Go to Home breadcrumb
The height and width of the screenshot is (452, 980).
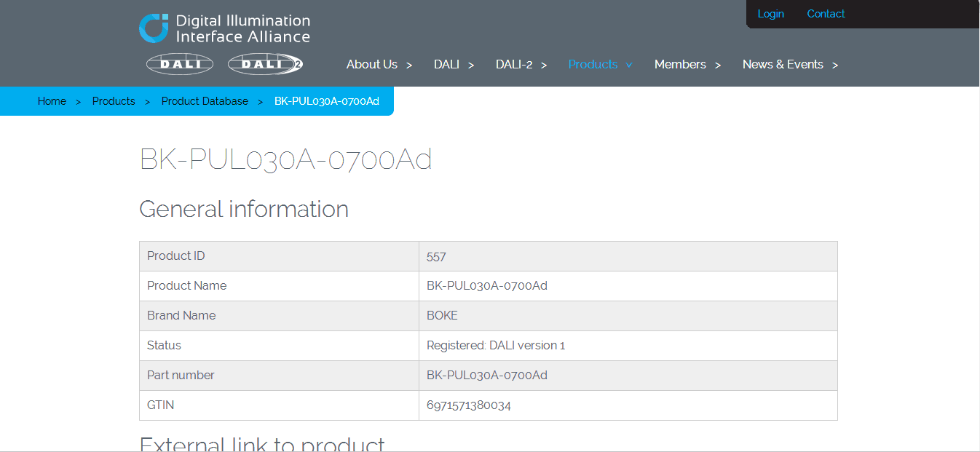[52, 101]
